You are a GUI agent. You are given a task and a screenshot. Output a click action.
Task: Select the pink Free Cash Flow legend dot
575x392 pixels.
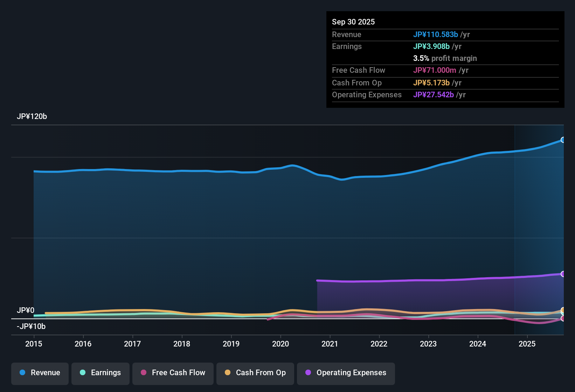(x=144, y=373)
